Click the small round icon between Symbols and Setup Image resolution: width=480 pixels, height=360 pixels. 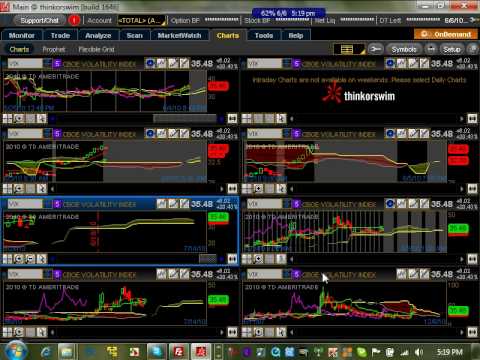click(431, 49)
